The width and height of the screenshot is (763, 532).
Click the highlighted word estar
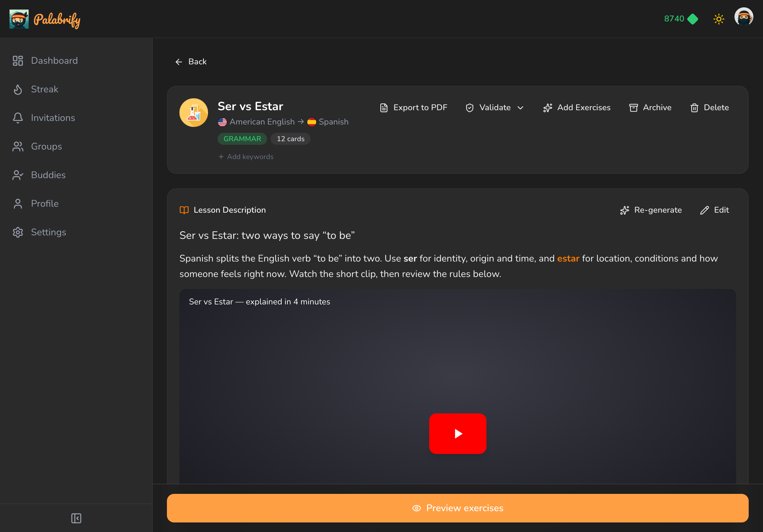point(568,258)
